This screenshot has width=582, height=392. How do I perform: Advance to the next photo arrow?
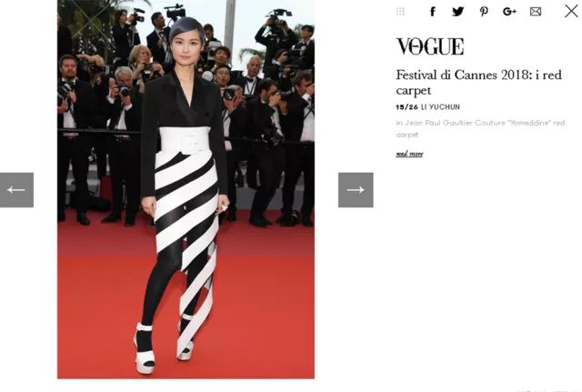[356, 190]
